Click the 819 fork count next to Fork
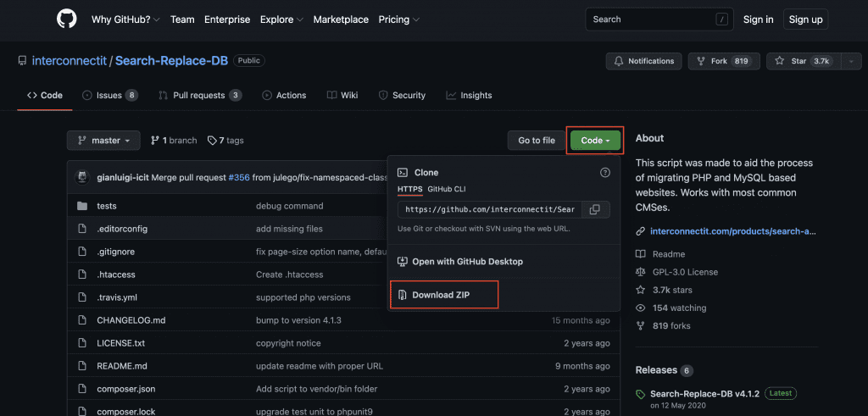This screenshot has width=868, height=416. pyautogui.click(x=740, y=61)
